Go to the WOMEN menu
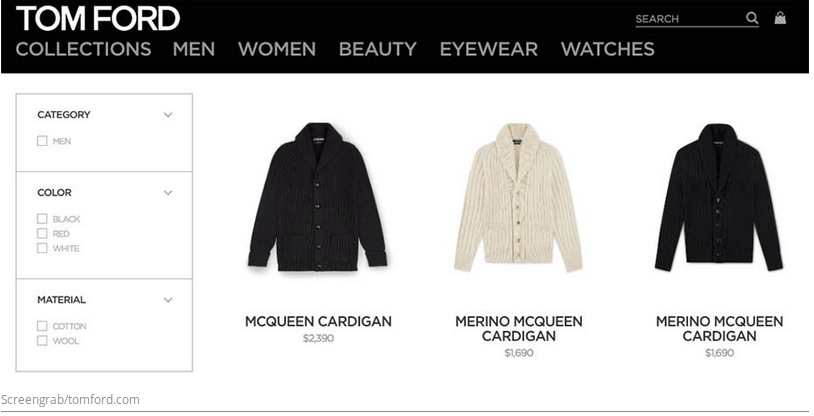 point(277,49)
